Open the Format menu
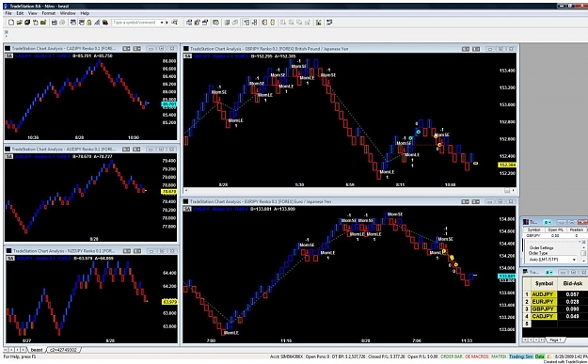The width and height of the screenshot is (588, 364). tap(48, 13)
